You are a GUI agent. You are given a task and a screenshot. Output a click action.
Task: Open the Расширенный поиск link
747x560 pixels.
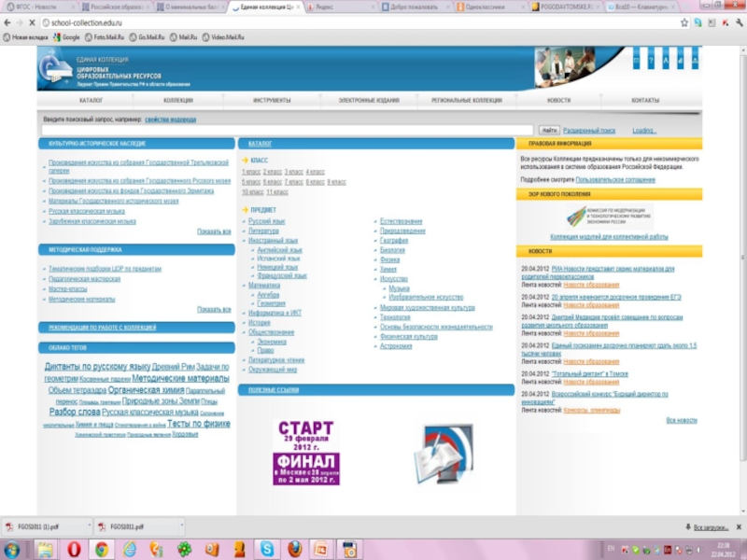[x=589, y=131]
